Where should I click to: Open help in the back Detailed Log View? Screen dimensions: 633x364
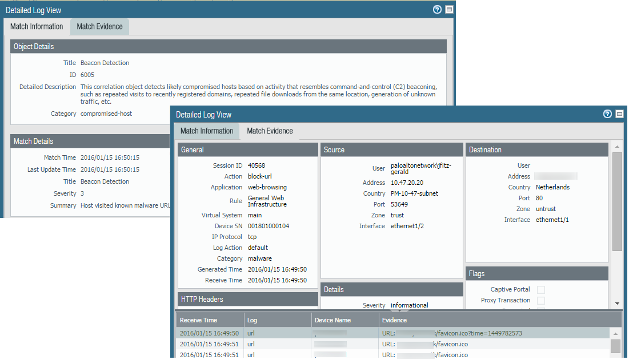point(437,10)
